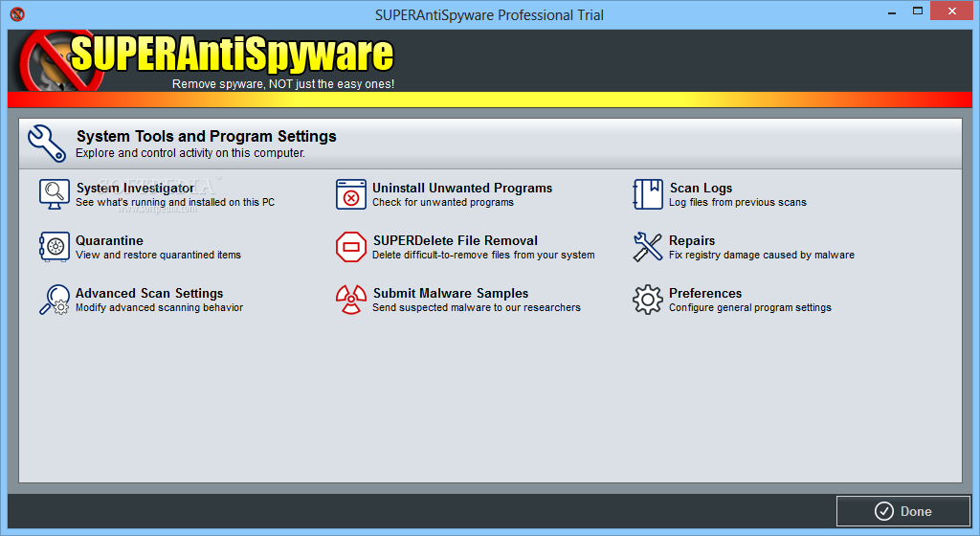Click the Done button
The width and height of the screenshot is (980, 536).
[903, 511]
